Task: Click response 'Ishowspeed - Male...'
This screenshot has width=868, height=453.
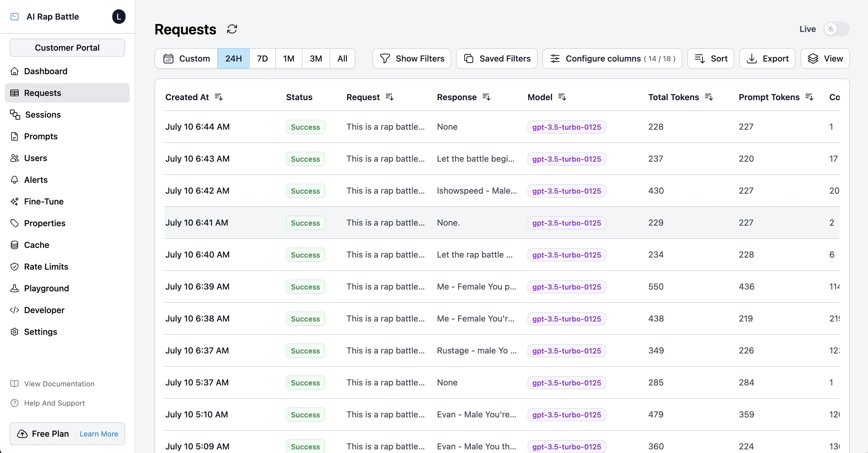Action: [x=477, y=191]
